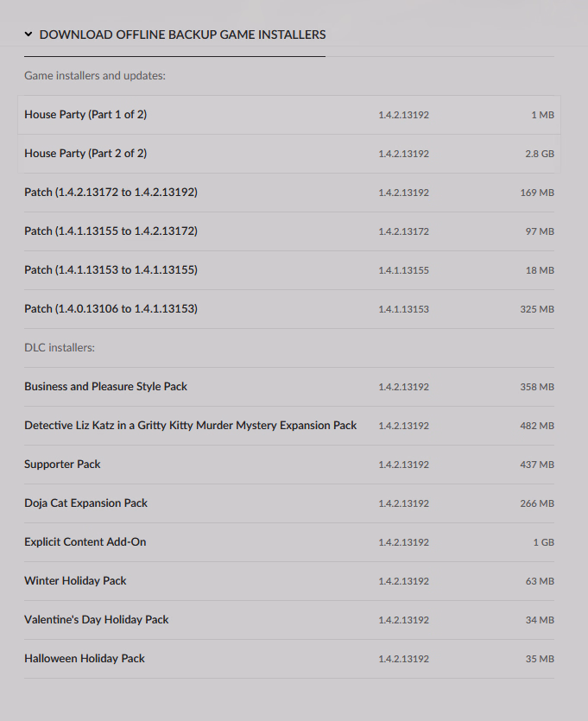Download Doja Cat Expansion Pack
Screen dimensions: 588x721
tap(85, 503)
